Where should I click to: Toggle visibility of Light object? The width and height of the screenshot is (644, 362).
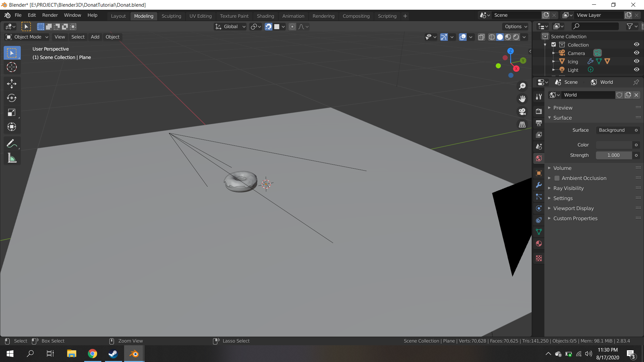(636, 70)
